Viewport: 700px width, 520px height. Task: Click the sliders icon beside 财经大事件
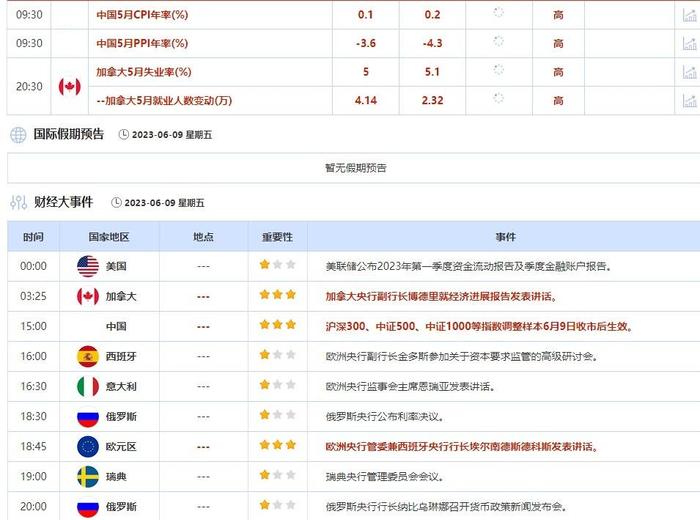tap(18, 203)
